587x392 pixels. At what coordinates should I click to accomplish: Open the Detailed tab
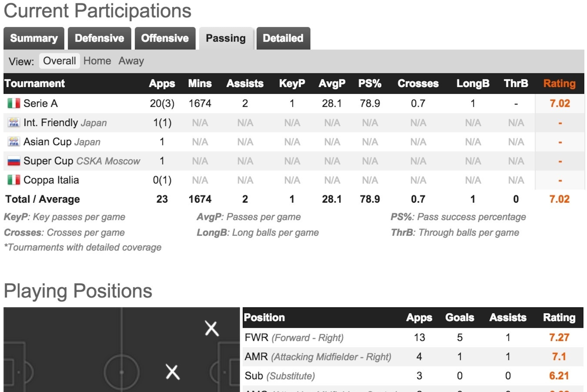click(283, 38)
